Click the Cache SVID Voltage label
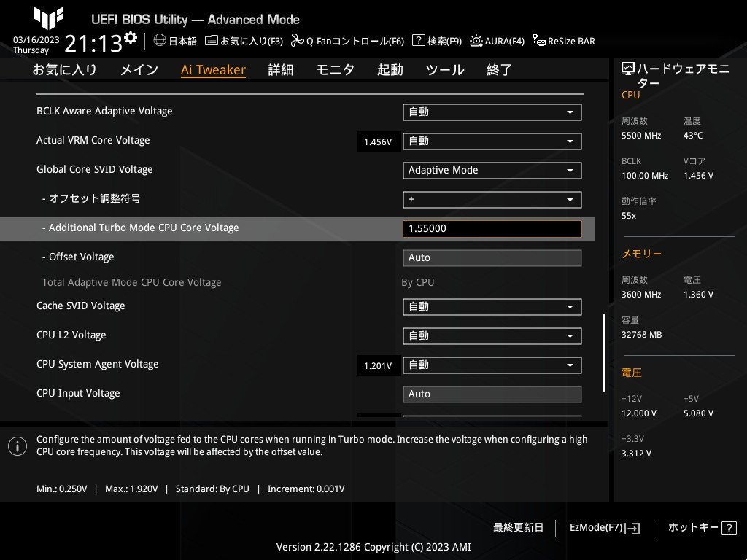Image resolution: width=747 pixels, height=560 pixels. 80,306
